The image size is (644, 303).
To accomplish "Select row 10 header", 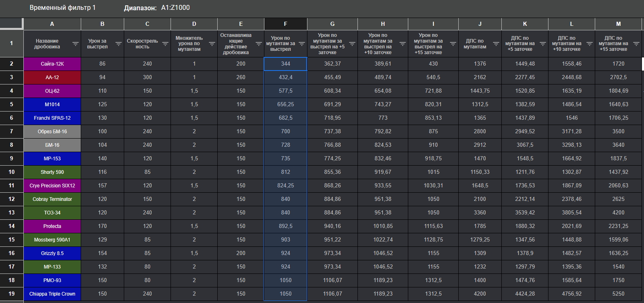I will click(x=11, y=172).
